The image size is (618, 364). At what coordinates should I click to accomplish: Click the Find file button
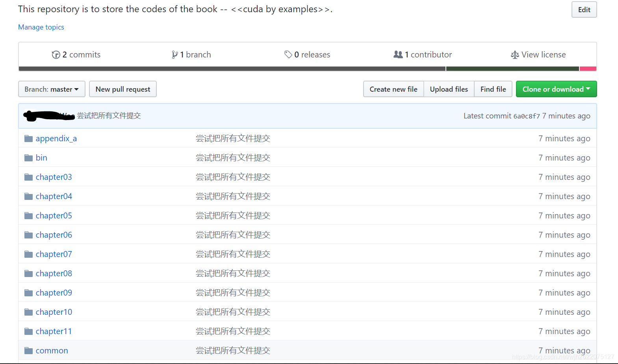click(x=493, y=89)
